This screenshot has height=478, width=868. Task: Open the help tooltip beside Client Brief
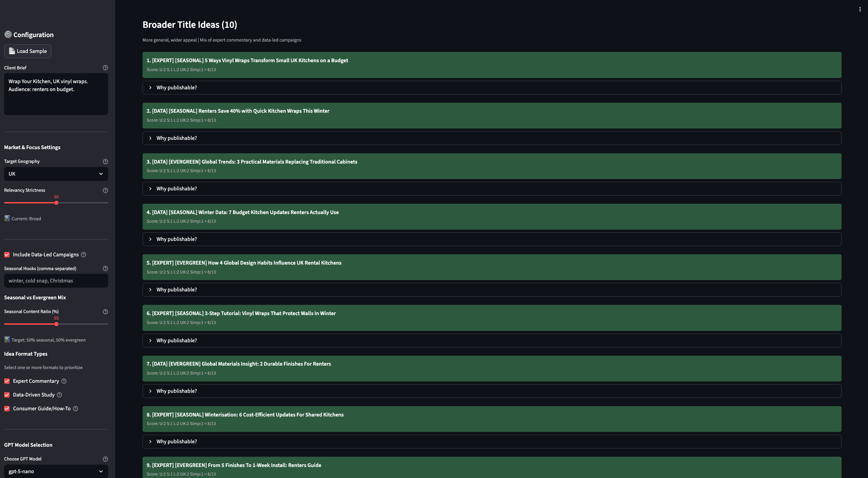[x=105, y=67]
